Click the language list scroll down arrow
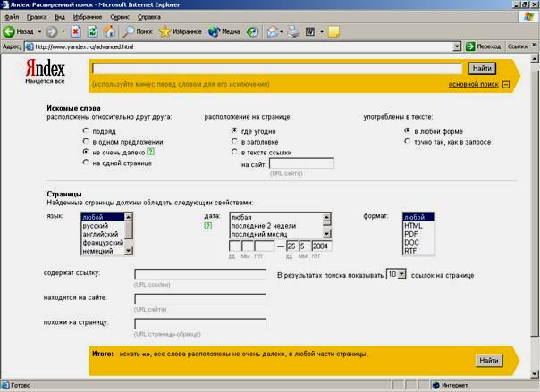Image resolution: width=540 pixels, height=392 pixels. [x=128, y=251]
